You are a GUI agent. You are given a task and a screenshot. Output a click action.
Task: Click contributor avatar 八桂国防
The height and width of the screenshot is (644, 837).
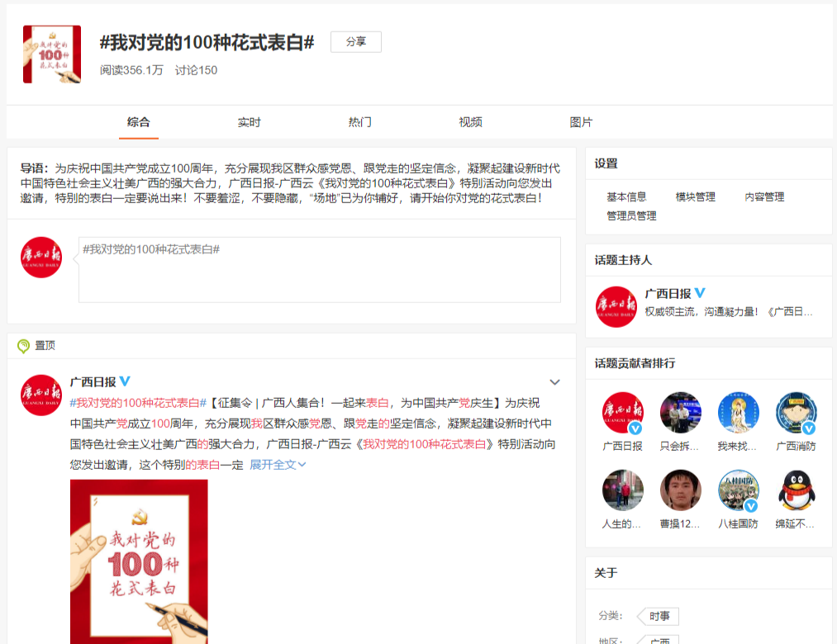739,490
